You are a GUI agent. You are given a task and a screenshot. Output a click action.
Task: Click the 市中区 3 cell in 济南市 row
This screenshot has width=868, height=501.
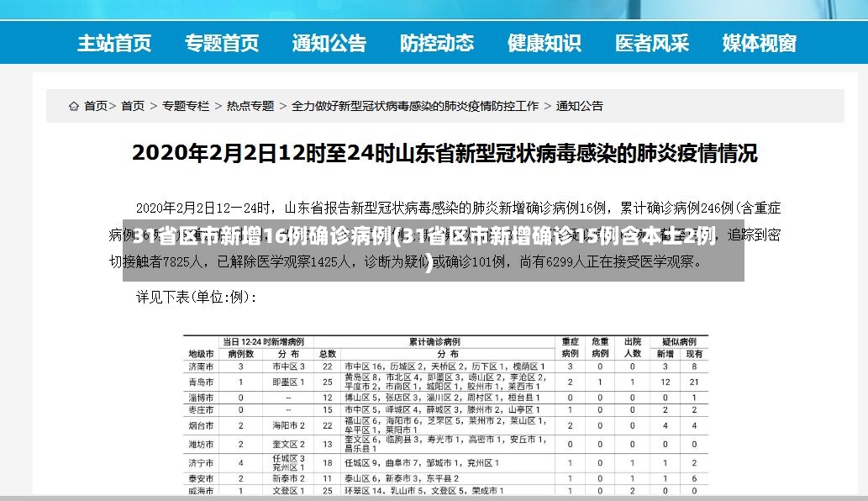tap(288, 367)
